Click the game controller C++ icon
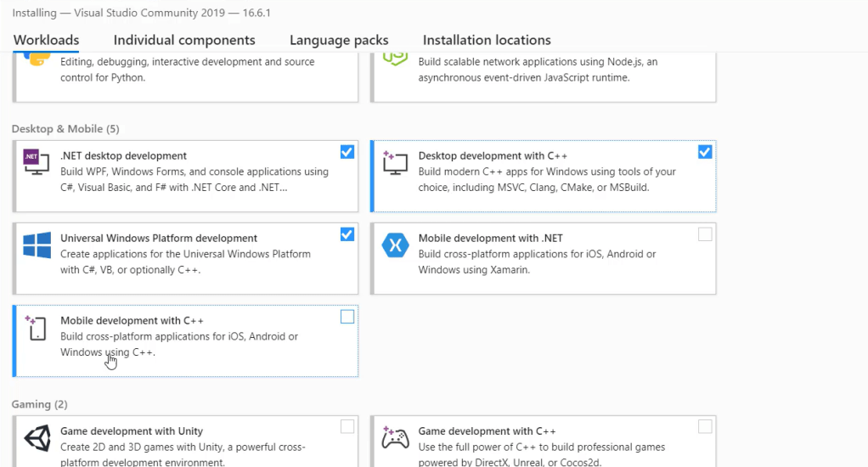The width and height of the screenshot is (868, 467). point(395,438)
